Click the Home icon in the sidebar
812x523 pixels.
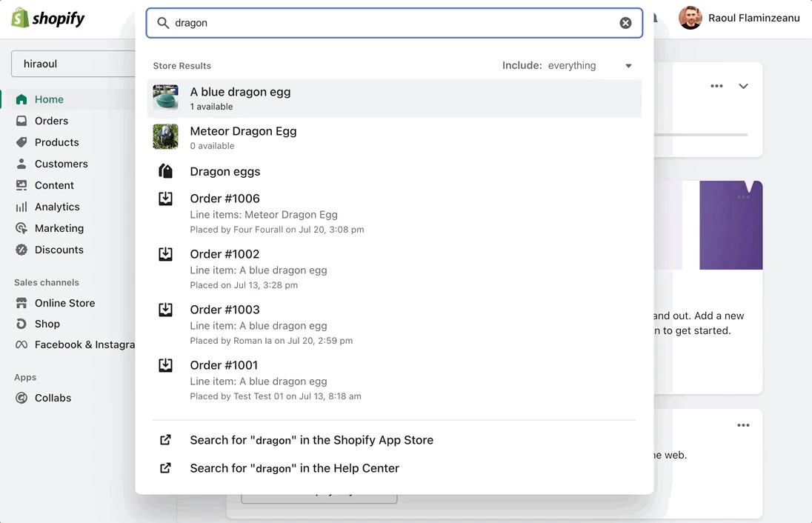[x=21, y=99]
